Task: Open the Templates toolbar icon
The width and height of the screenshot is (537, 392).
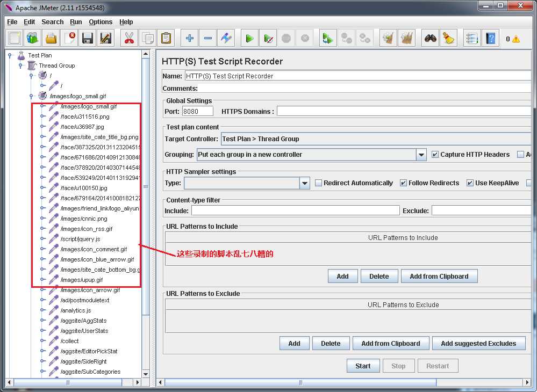Action: 33,38
